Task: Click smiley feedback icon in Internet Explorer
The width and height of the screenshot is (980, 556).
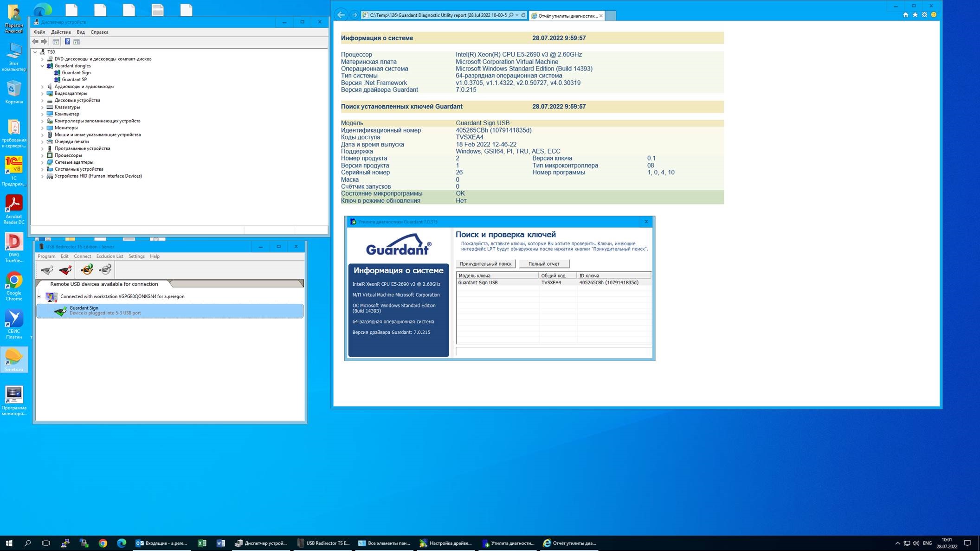Action: 934,15
